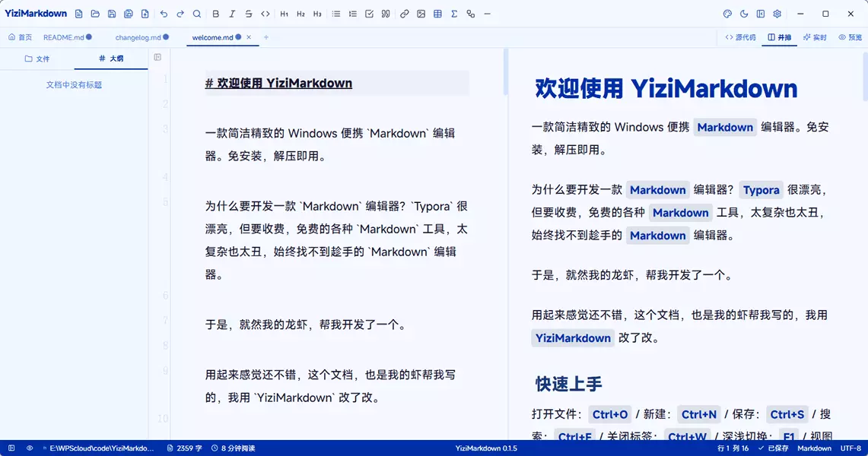
Task: Insert a diagram with the flowchart icon
Action: [471, 14]
